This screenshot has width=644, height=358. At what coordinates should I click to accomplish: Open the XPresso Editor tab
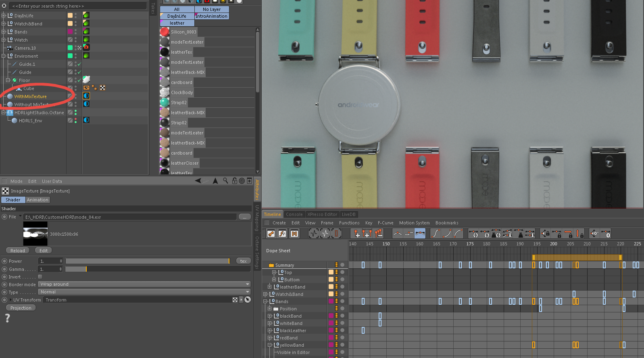click(x=322, y=214)
